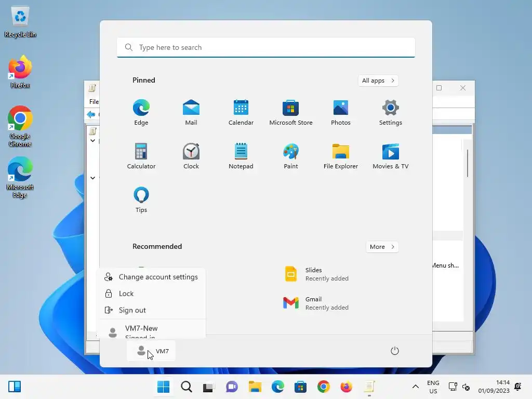This screenshot has height=399, width=532.
Task: Open clock showing 14:14
Action: pos(494,387)
